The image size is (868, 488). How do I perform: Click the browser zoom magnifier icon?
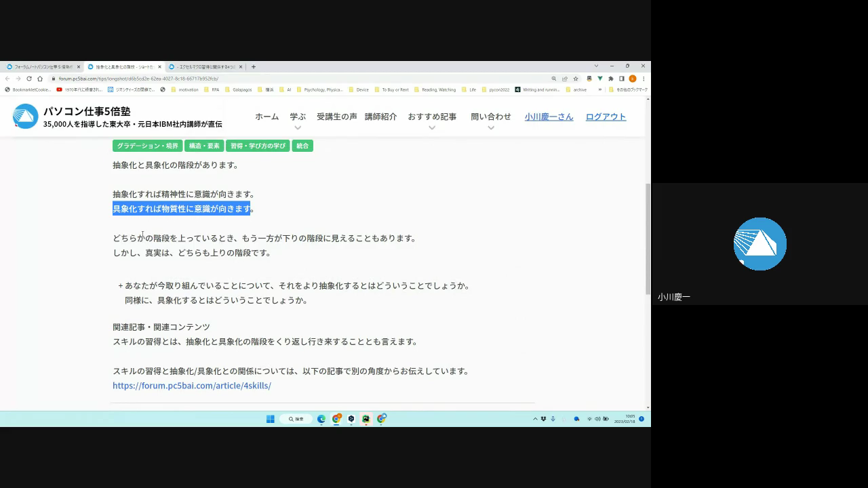[553, 79]
